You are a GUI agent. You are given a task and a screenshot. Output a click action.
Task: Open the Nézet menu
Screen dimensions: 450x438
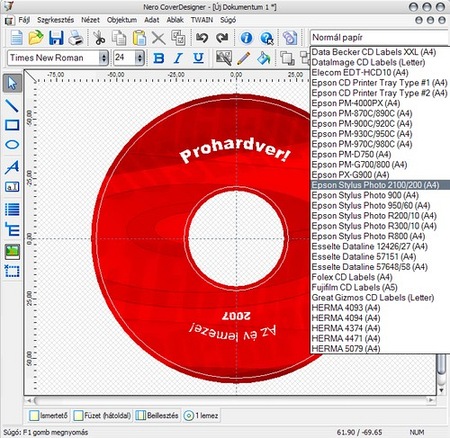pos(90,20)
